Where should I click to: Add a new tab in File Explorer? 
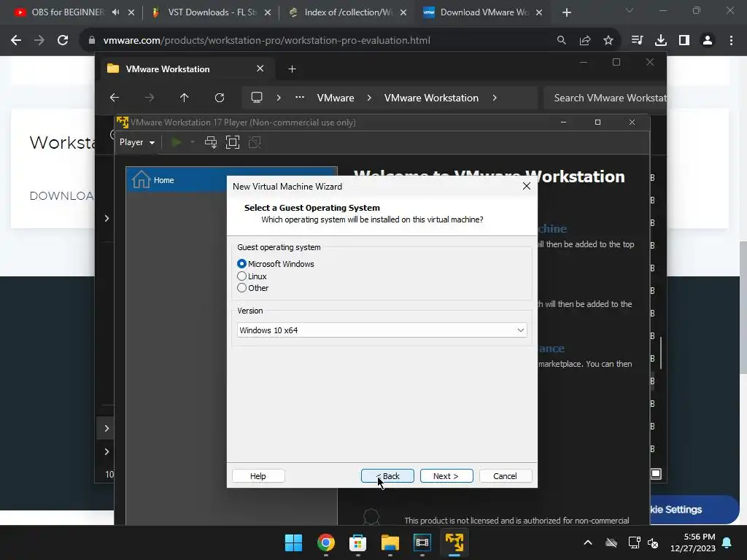(292, 69)
